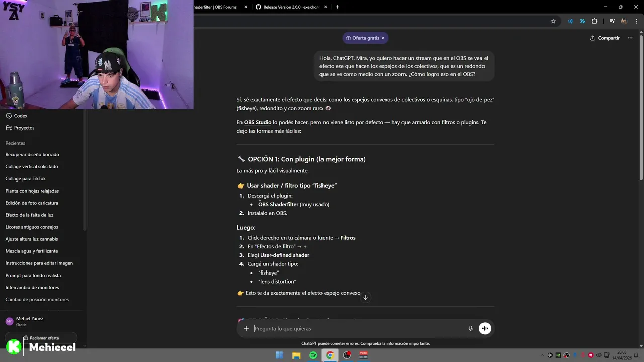Click OBS Shaderfilter bullet text
Image resolution: width=644 pixels, height=362 pixels.
293,204
